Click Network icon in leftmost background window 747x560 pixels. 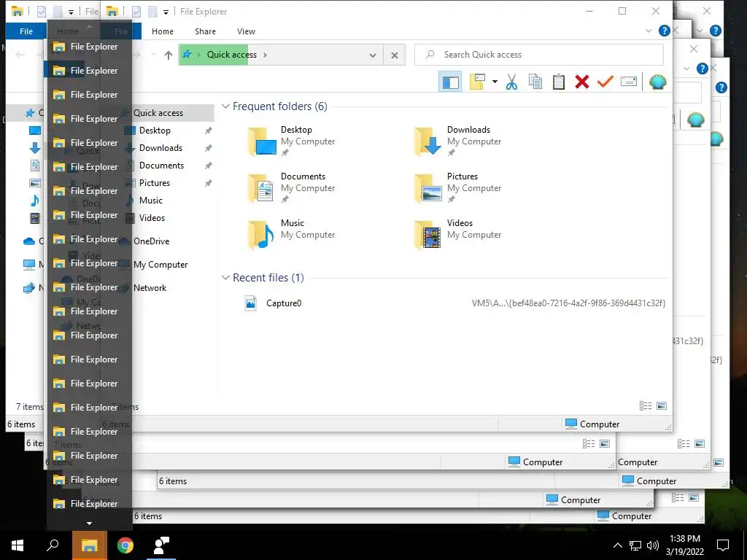tap(29, 287)
